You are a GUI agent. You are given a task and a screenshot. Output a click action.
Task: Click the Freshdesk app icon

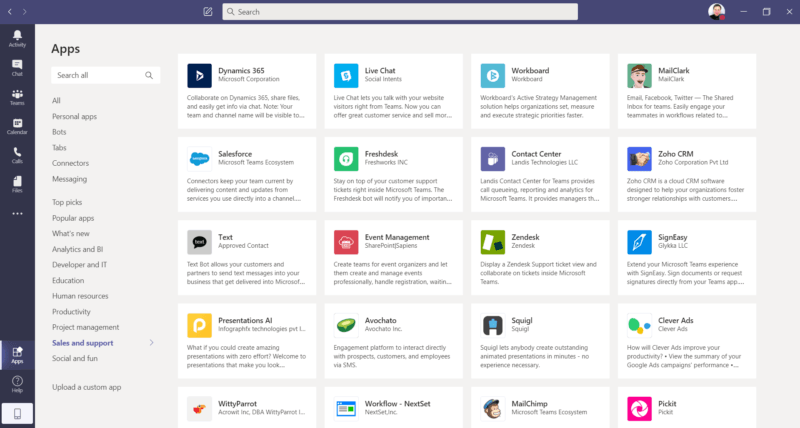(x=346, y=159)
